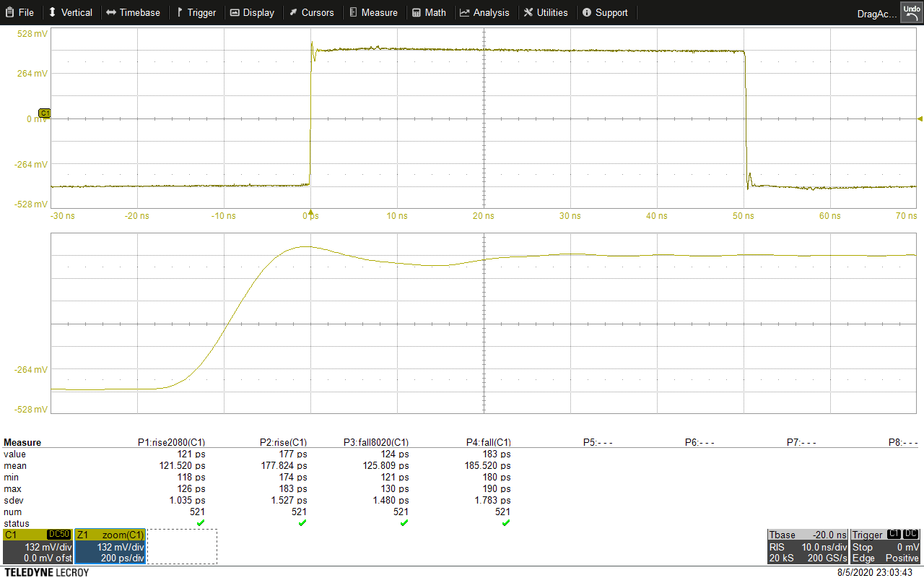This screenshot has width=924, height=578.
Task: Click the Teledyne LeCroy logo
Action: [x=45, y=572]
